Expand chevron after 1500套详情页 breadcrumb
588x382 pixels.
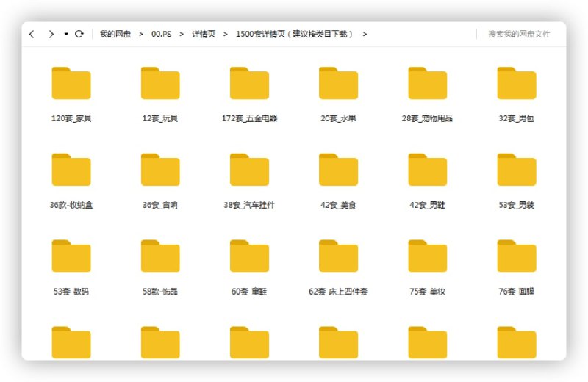pos(365,34)
